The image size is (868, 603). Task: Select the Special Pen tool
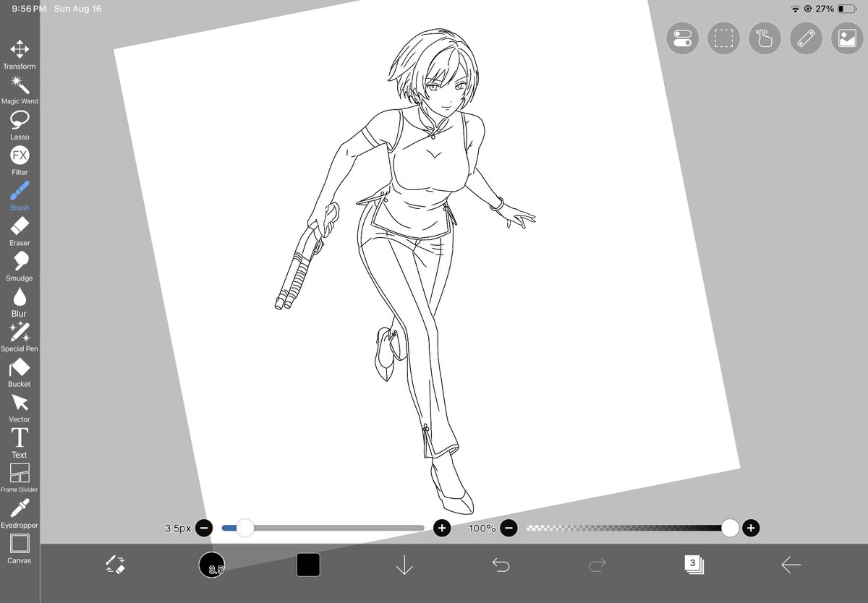pyautogui.click(x=20, y=338)
